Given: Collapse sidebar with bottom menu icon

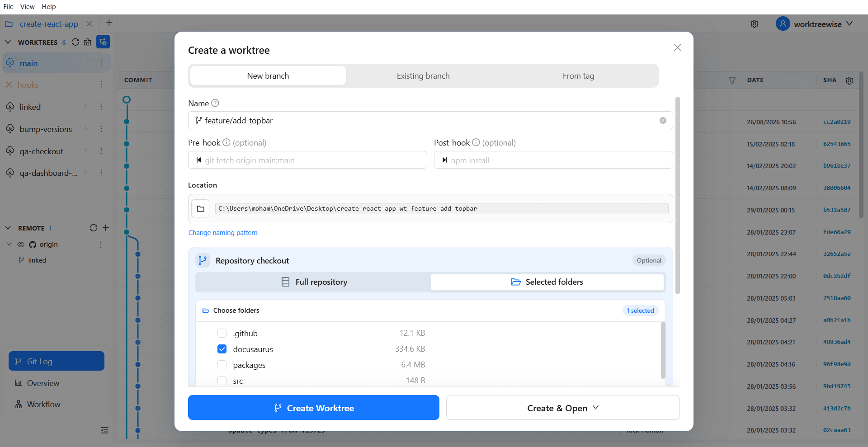Looking at the screenshot, I should click(x=105, y=430).
